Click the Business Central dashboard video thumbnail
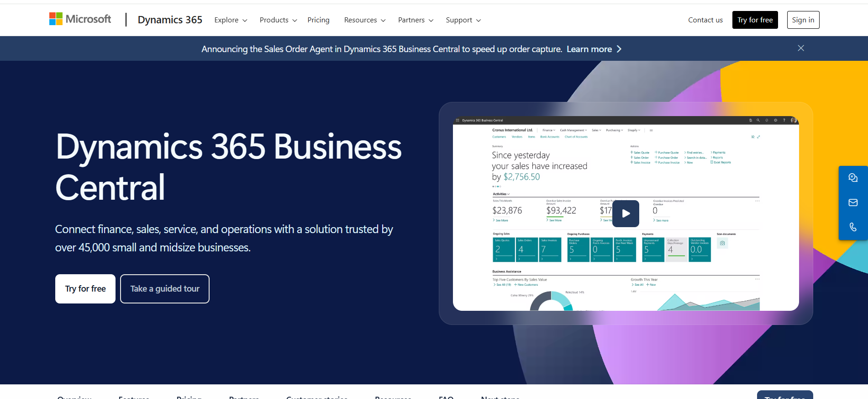The width and height of the screenshot is (868, 399). [x=626, y=213]
